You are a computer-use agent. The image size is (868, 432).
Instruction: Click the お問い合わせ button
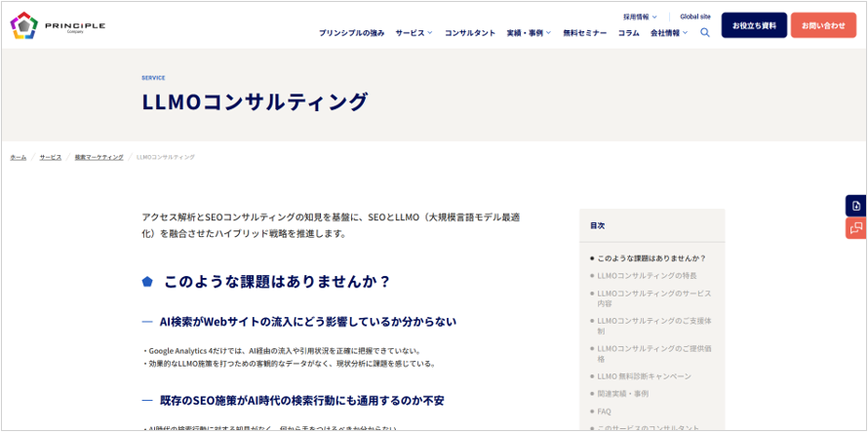[823, 25]
